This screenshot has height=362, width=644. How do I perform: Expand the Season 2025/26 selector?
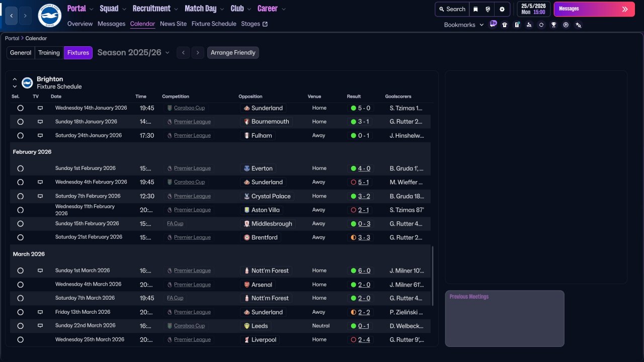[x=133, y=52]
